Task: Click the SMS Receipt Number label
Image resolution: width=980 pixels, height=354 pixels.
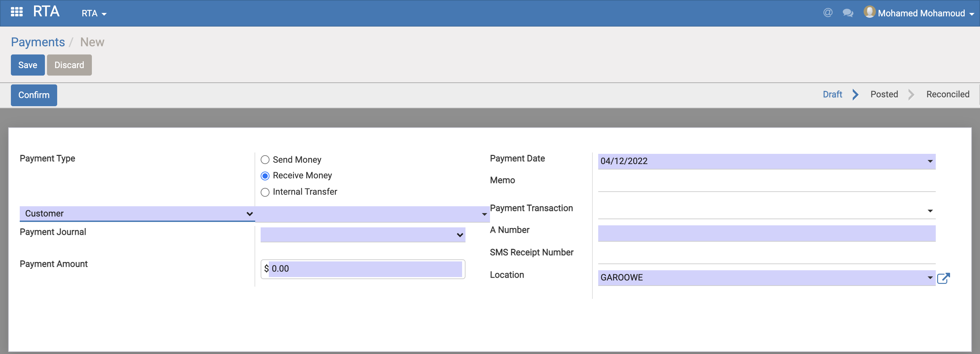Action: tap(532, 252)
